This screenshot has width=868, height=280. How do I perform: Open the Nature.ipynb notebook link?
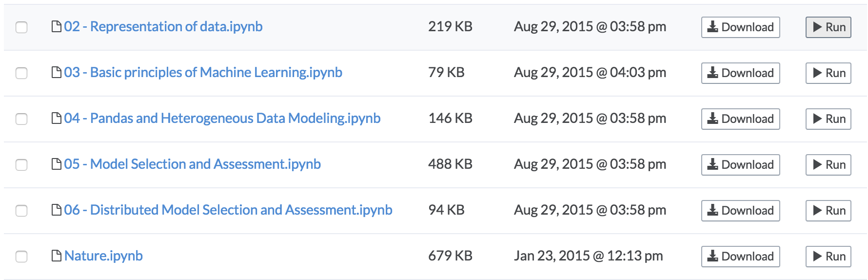103,256
